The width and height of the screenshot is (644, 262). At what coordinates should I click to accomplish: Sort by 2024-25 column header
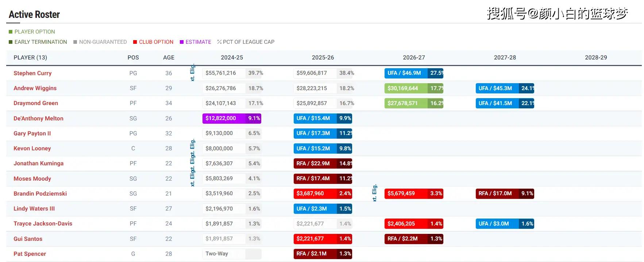click(x=232, y=58)
